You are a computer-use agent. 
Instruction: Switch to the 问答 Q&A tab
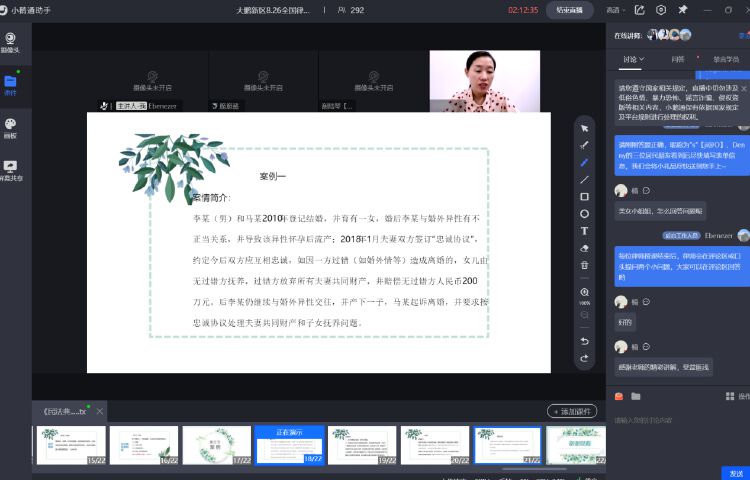(677, 59)
